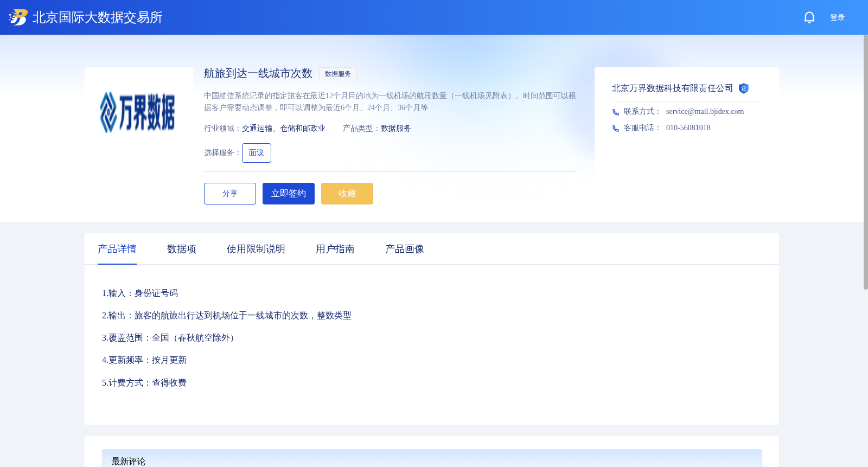Click the 分享 share button

[x=230, y=194]
